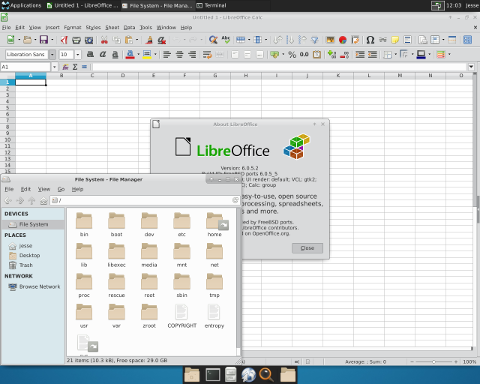Open the Sheet menu in Calc
The image size is (480, 384).
click(x=112, y=27)
